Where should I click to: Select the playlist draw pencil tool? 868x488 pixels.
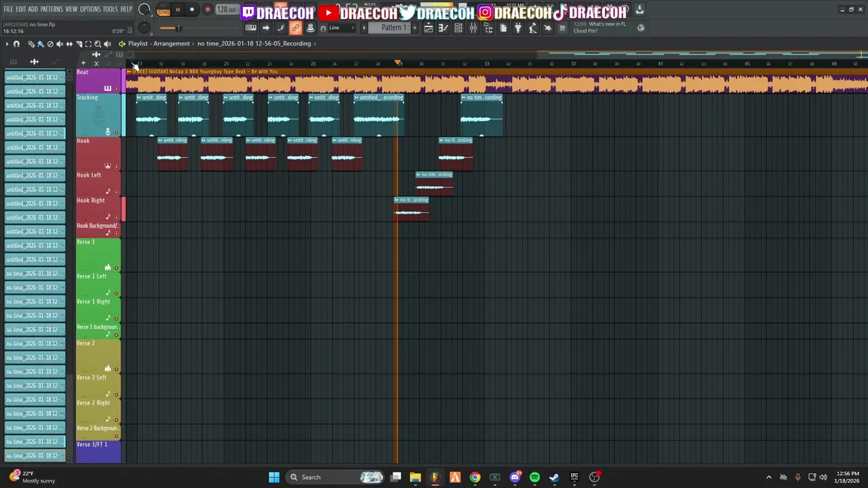(31, 44)
